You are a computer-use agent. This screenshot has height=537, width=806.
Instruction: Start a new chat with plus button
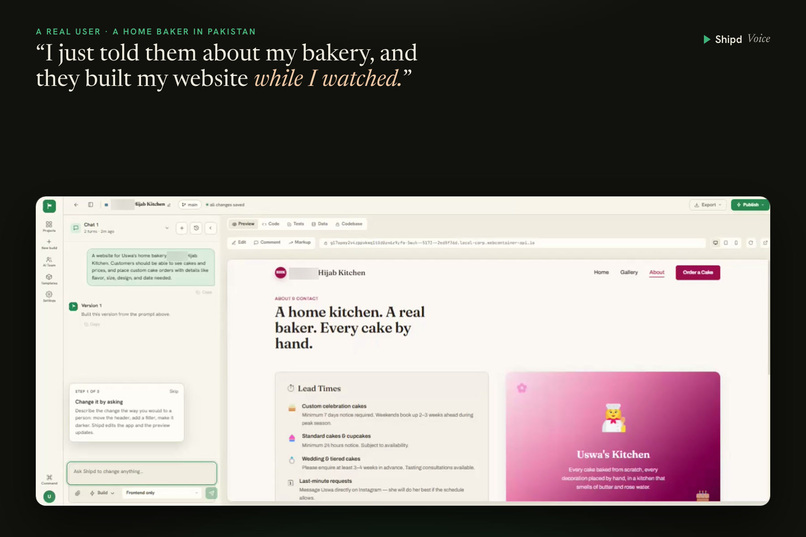pyautogui.click(x=181, y=228)
